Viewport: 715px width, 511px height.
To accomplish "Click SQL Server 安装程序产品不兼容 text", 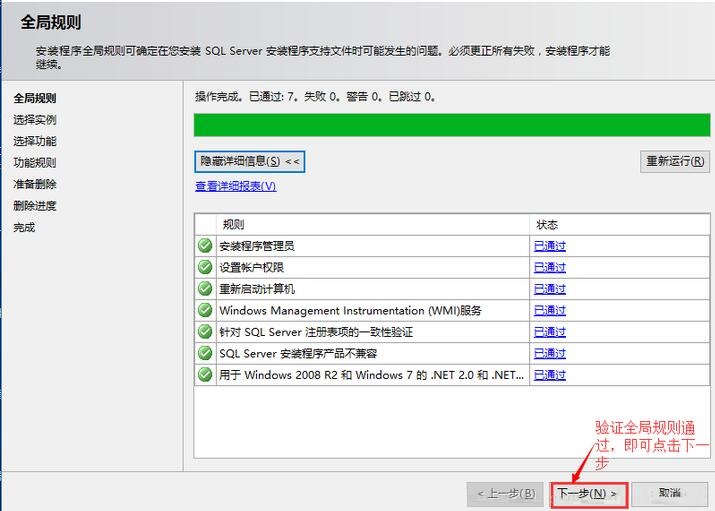I will 298,353.
